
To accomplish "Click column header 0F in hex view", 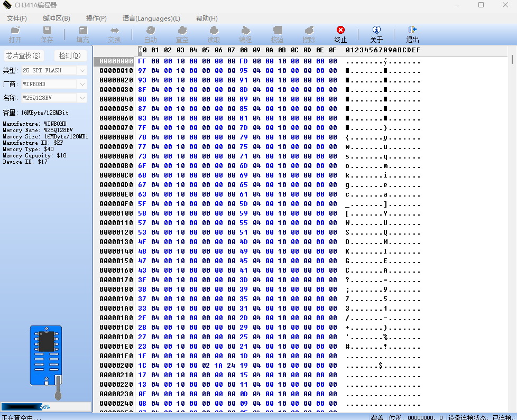I will point(333,50).
